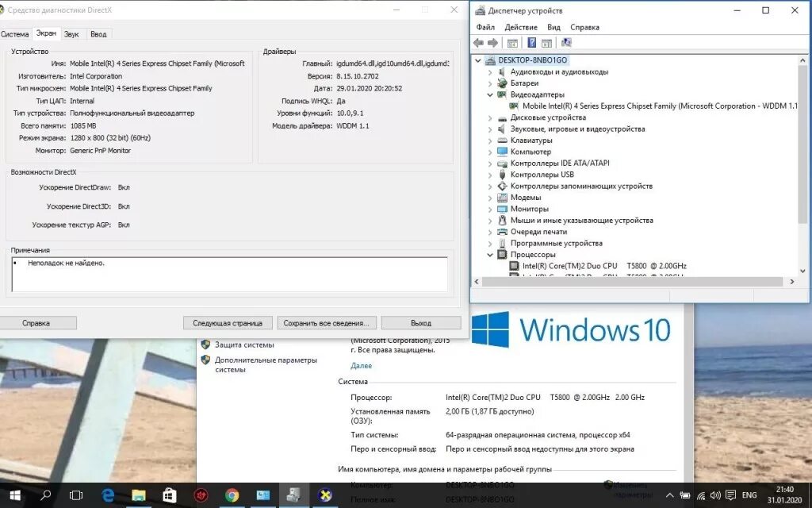Click the Выход button
This screenshot has width=812, height=508.
(x=421, y=323)
